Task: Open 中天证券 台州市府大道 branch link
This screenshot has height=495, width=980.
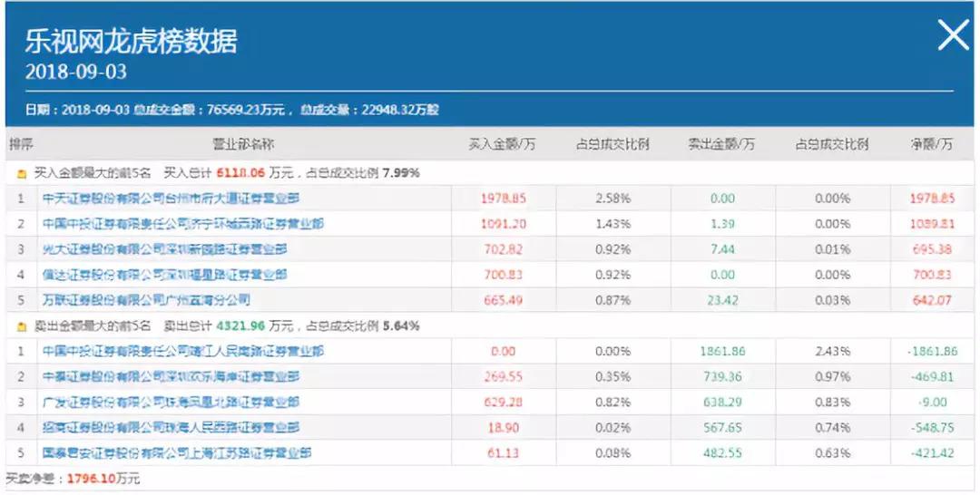Action: pos(171,198)
